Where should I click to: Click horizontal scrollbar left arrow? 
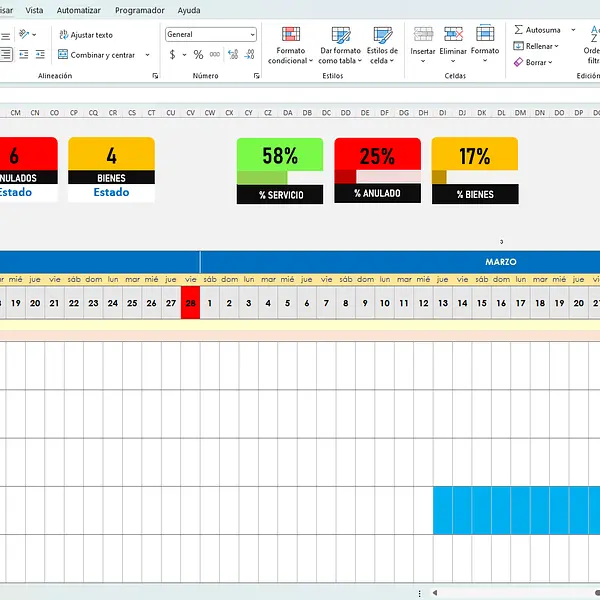[435, 593]
